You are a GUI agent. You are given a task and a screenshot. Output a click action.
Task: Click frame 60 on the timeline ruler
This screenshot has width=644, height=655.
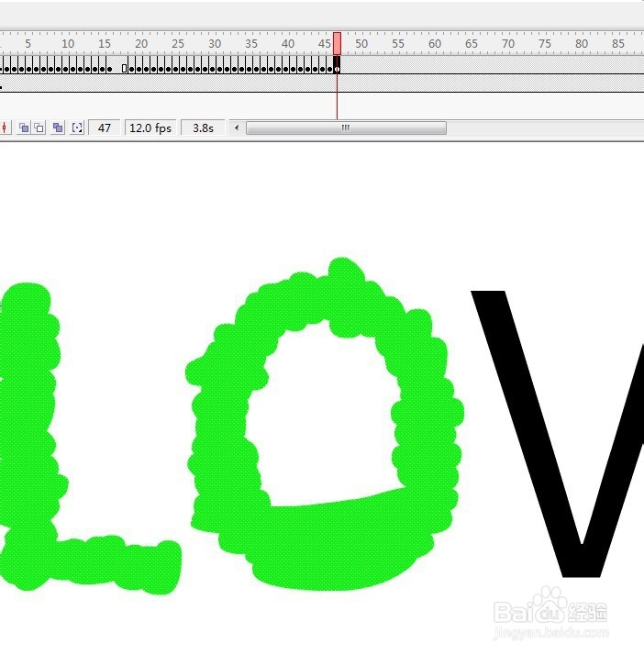coord(433,43)
